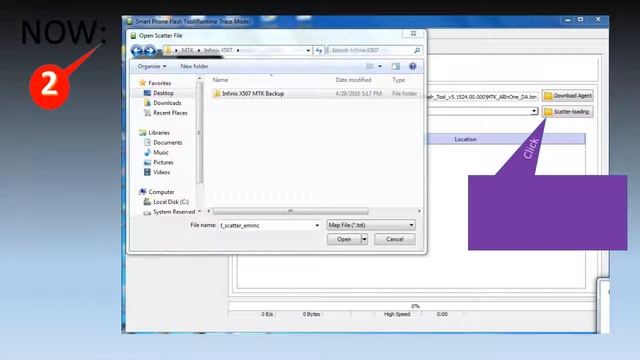The image size is (640, 360).
Task: Click the search magnifier icon
Action: click(417, 50)
